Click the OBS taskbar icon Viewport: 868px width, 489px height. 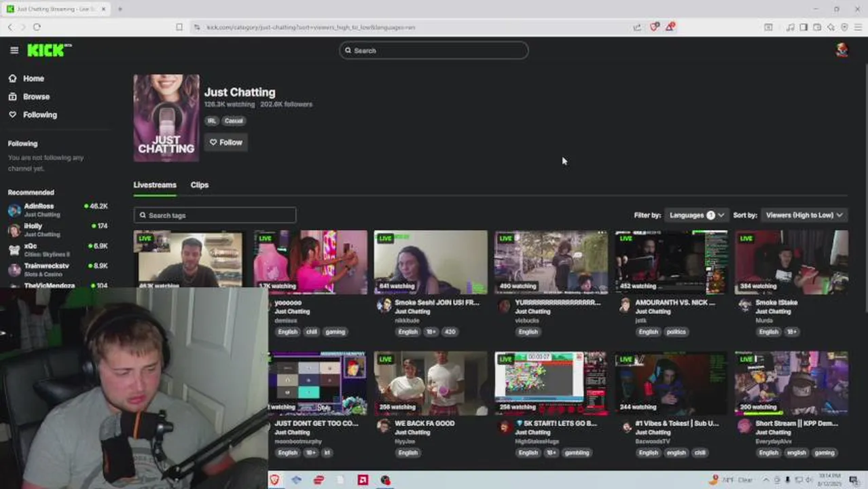pos(385,480)
